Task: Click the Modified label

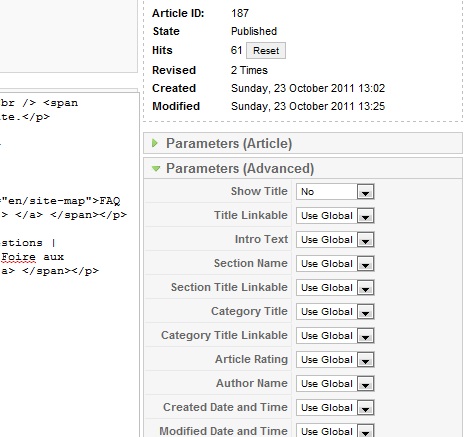Action: point(176,106)
